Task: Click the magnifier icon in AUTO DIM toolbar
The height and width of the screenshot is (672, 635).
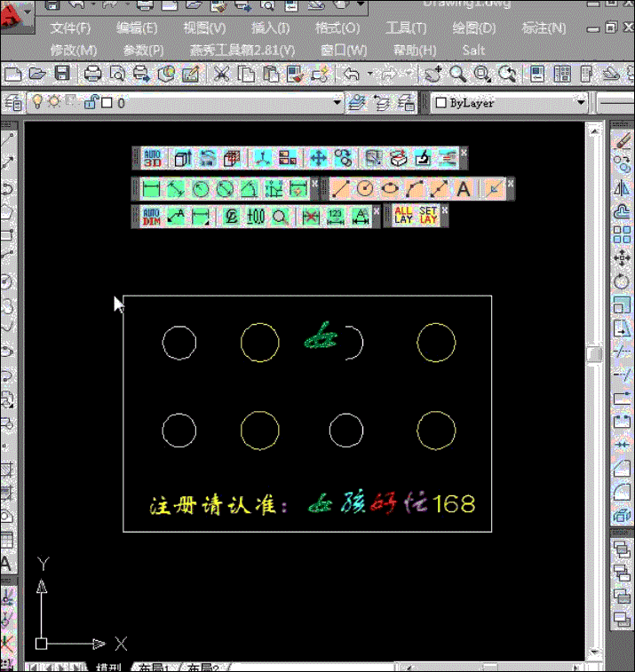Action: (280, 217)
